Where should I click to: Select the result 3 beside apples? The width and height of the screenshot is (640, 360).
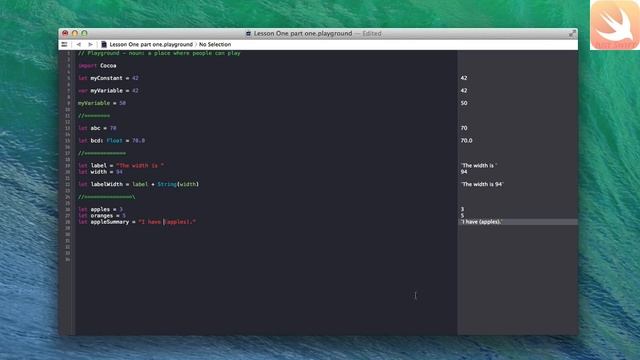point(462,209)
